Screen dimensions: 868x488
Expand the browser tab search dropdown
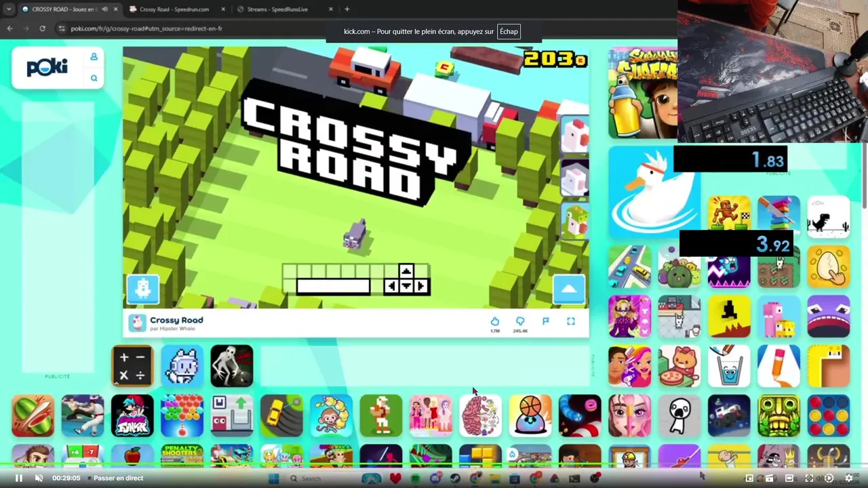(x=8, y=9)
